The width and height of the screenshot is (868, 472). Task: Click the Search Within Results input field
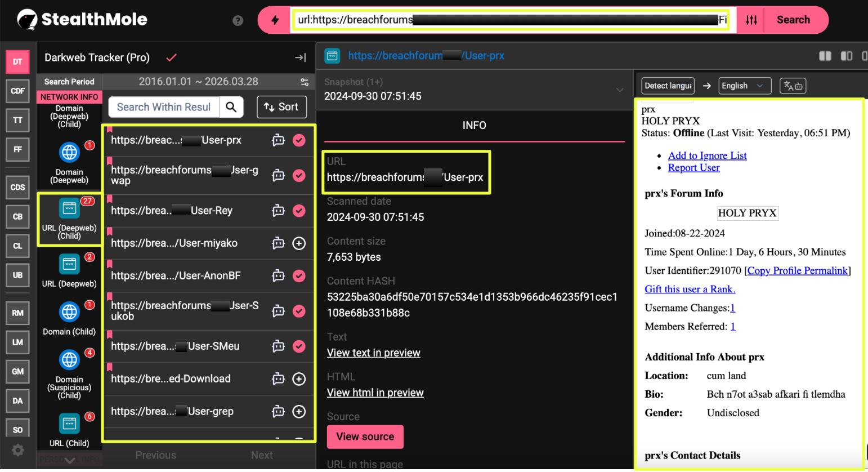click(x=163, y=107)
